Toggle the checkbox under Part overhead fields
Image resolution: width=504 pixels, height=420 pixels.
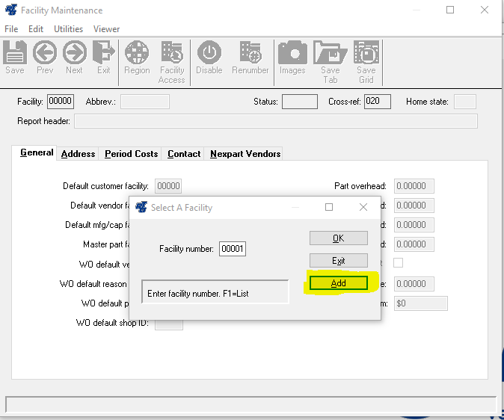click(x=398, y=263)
